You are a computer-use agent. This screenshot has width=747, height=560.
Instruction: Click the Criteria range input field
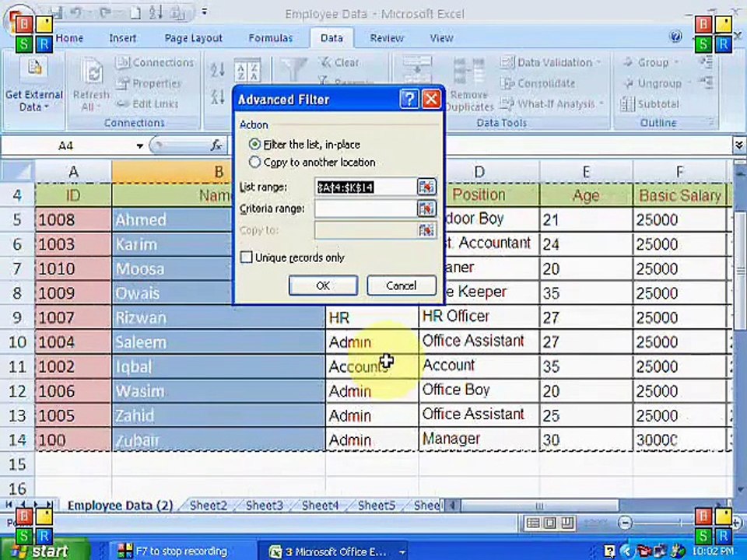coord(366,208)
